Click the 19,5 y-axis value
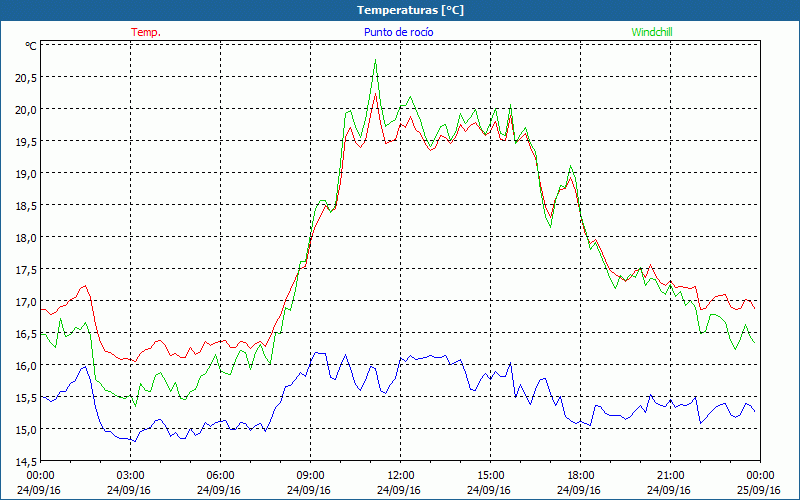Image resolution: width=800 pixels, height=500 pixels. [26, 141]
